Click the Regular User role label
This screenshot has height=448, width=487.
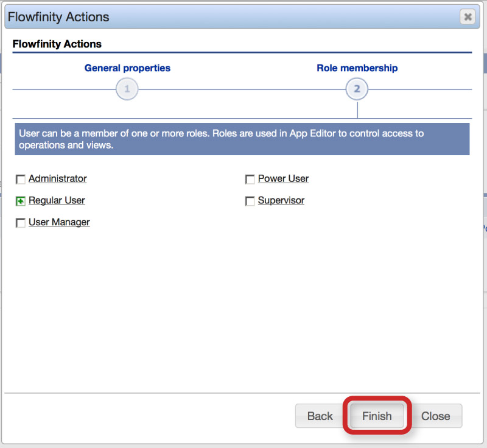click(57, 200)
